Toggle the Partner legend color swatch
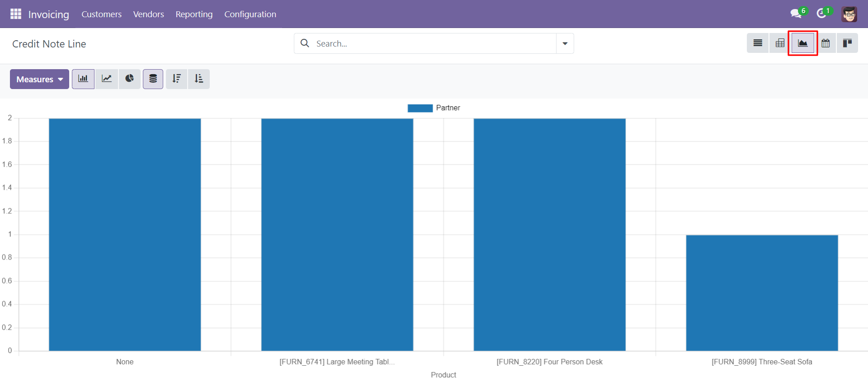Image resolution: width=868 pixels, height=382 pixels. [420, 108]
